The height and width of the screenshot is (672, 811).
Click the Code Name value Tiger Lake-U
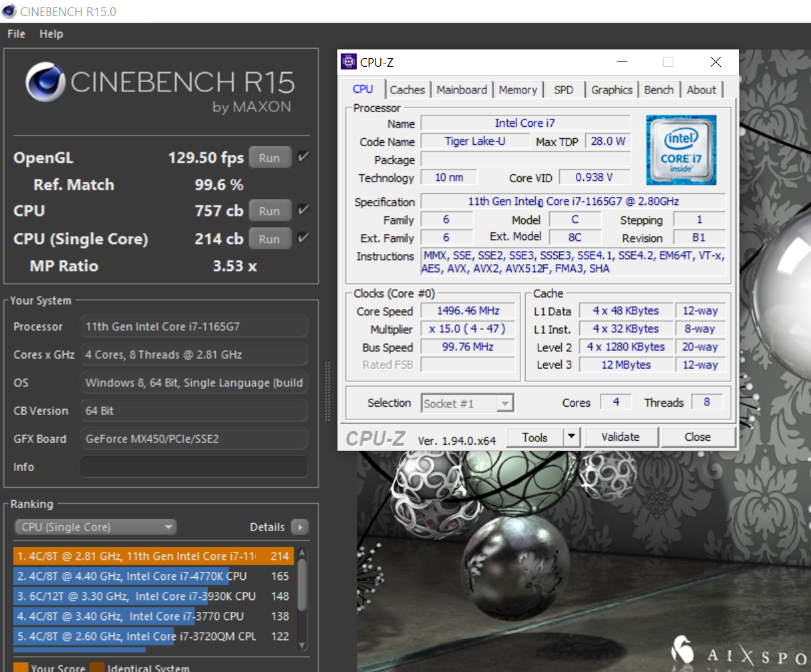click(475, 141)
